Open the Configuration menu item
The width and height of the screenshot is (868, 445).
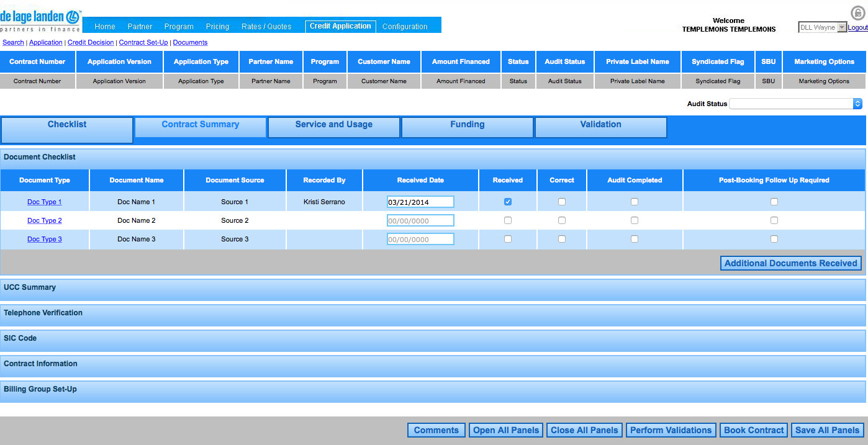click(x=405, y=27)
